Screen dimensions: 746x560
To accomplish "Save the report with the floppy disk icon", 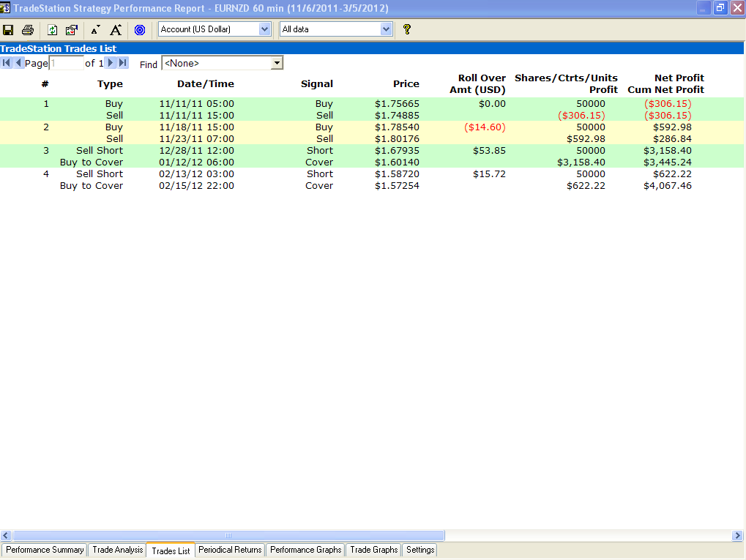I will (x=8, y=30).
